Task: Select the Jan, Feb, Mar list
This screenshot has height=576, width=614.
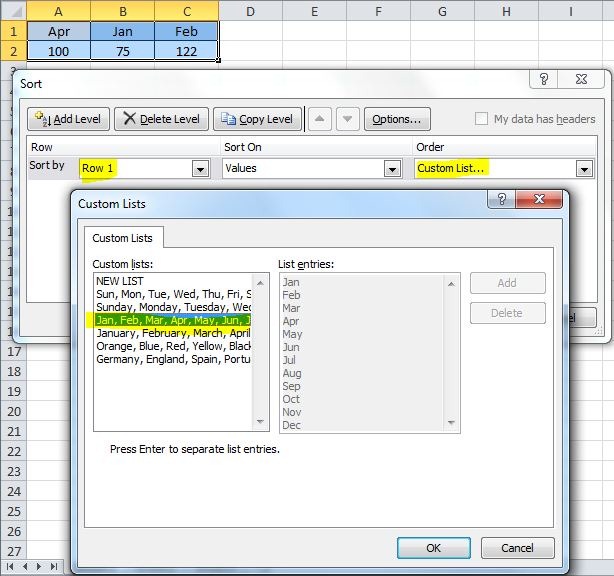Action: [173, 320]
